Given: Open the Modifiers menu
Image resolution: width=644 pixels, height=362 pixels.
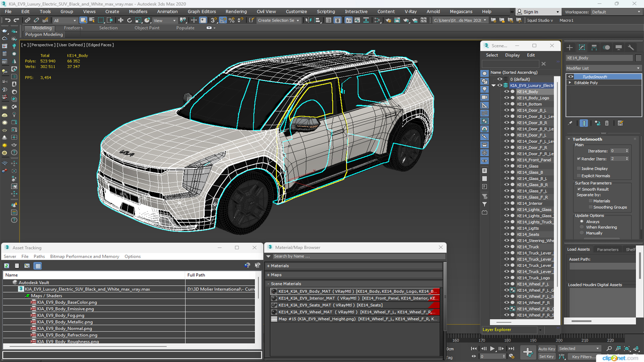Looking at the screenshot, I should 138,12.
